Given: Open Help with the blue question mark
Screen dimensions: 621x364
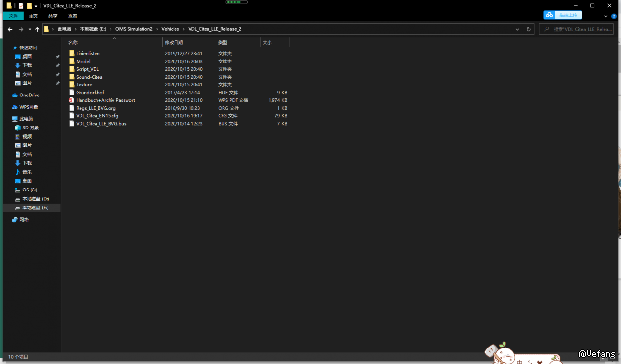Looking at the screenshot, I should point(614,16).
